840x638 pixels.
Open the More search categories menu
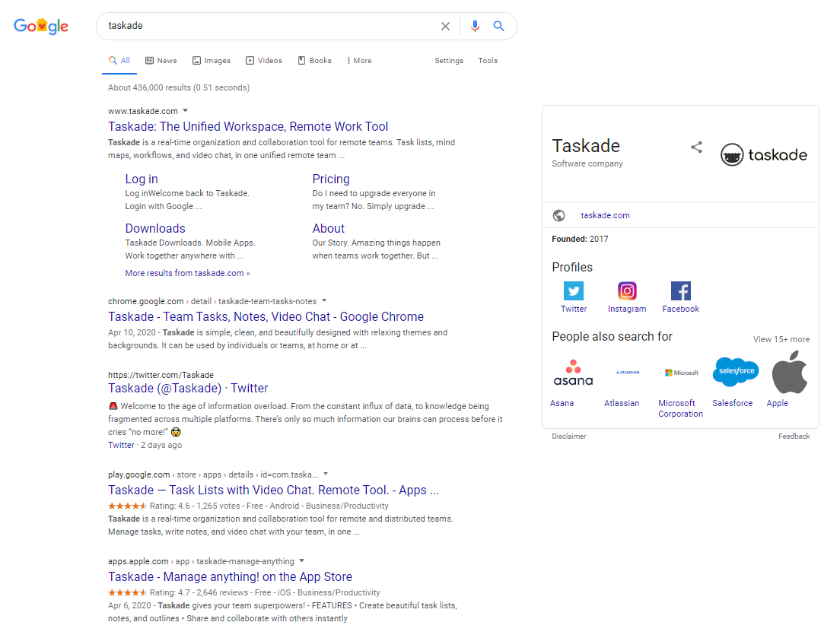[359, 61]
